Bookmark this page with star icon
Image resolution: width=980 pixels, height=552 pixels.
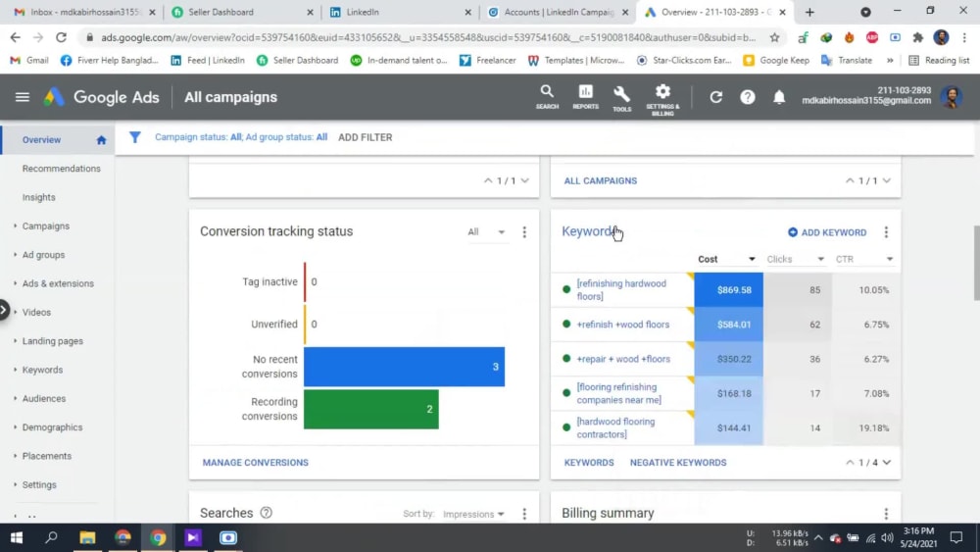pyautogui.click(x=774, y=37)
